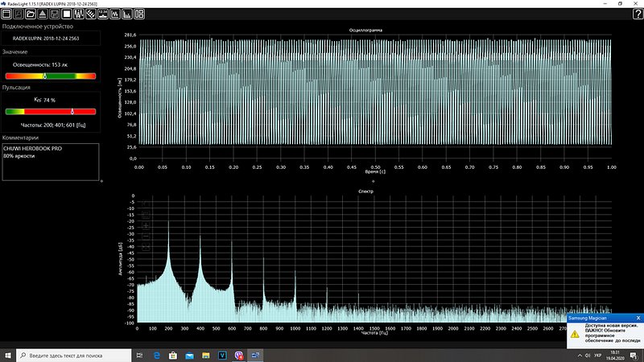Open Microsoft Edge from the taskbar
Viewport: 644px width, 362px height.
[x=156, y=356]
